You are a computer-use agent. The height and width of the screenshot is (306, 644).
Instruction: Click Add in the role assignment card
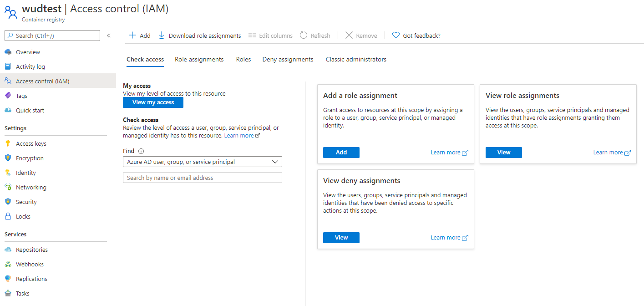[x=341, y=153]
